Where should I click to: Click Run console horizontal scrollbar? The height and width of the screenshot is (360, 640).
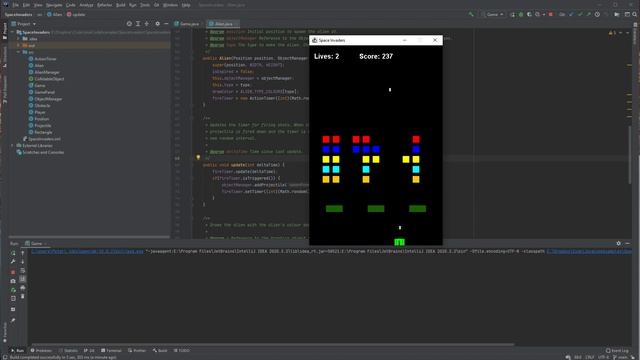(x=273, y=344)
